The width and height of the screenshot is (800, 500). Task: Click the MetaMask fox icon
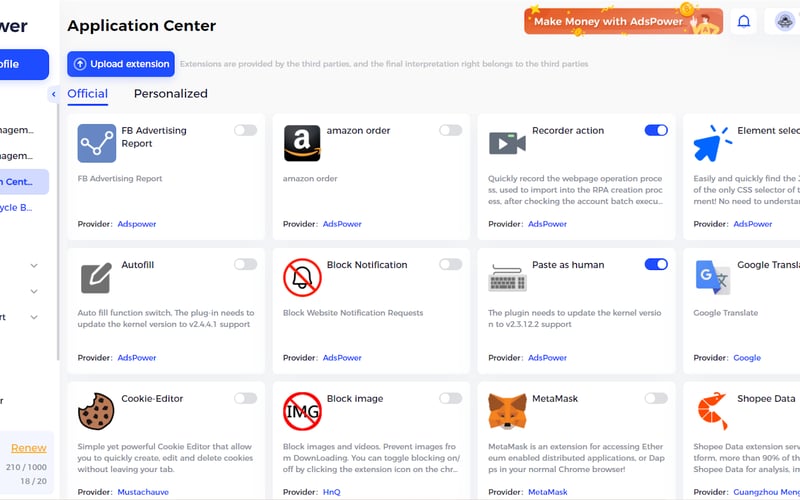(507, 411)
